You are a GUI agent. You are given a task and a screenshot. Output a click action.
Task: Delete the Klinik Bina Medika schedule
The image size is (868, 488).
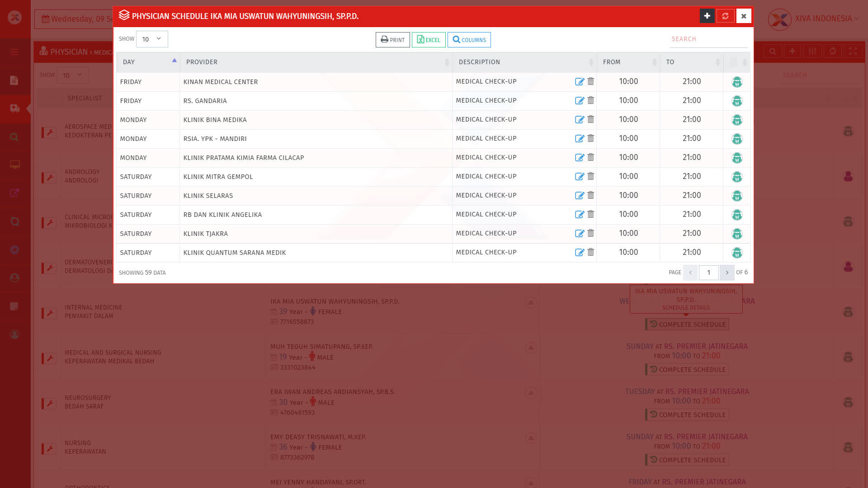pos(590,119)
